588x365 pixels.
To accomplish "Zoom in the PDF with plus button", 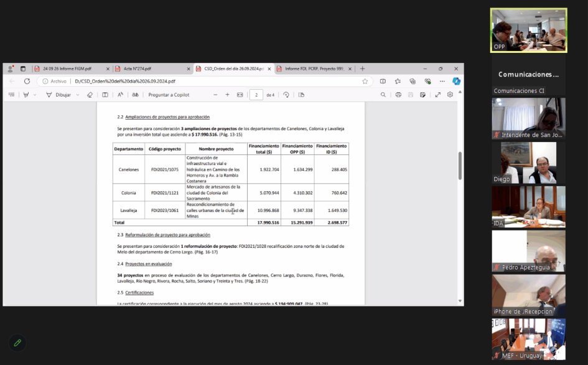I will 227,95.
